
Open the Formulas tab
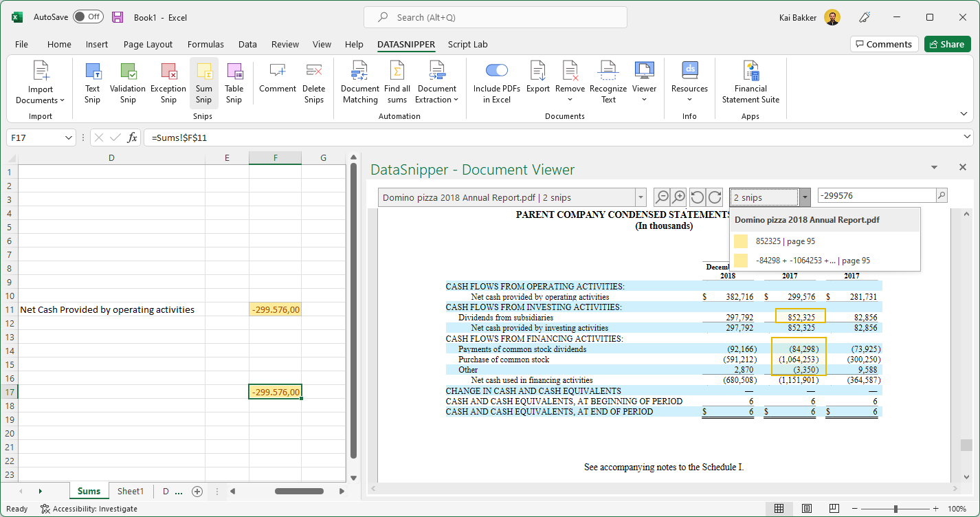(x=205, y=44)
